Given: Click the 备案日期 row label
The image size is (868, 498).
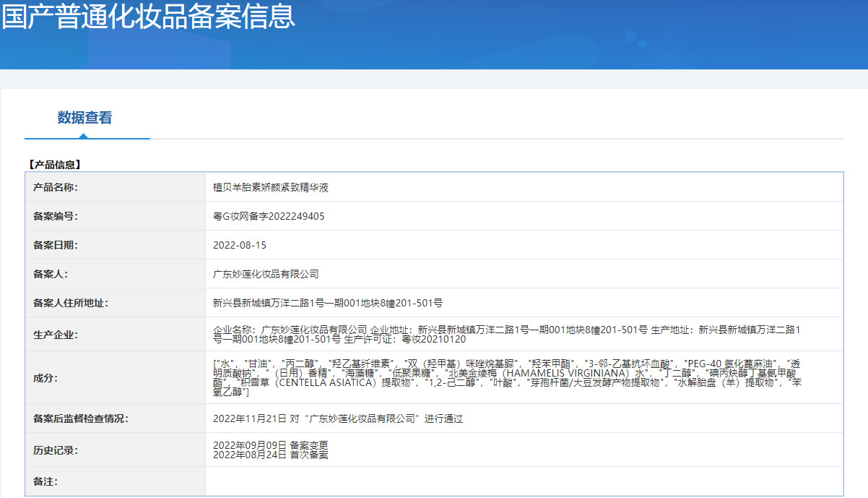Looking at the screenshot, I should (56, 245).
